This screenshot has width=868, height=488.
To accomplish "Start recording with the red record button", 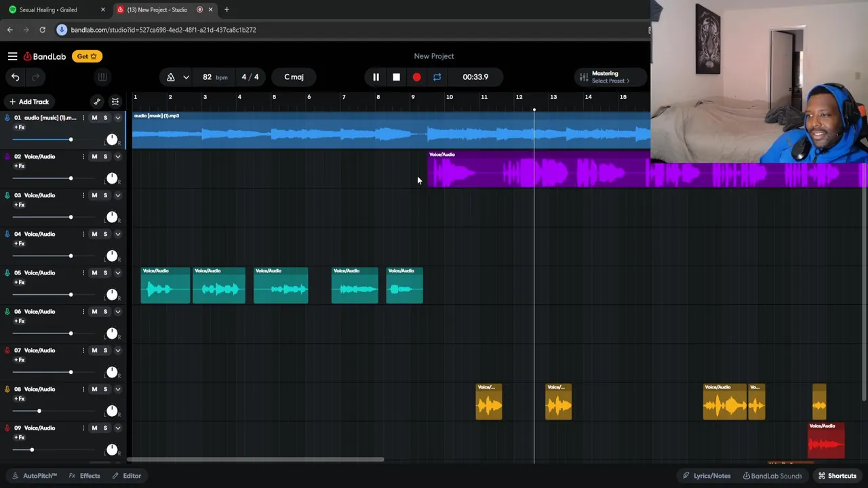I will [416, 77].
